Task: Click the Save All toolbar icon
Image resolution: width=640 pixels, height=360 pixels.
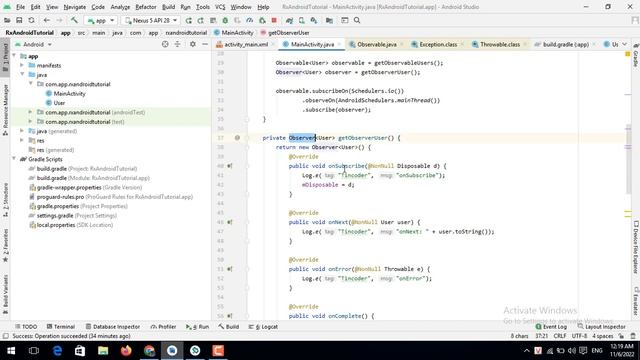Action: pyautogui.click(x=19, y=20)
